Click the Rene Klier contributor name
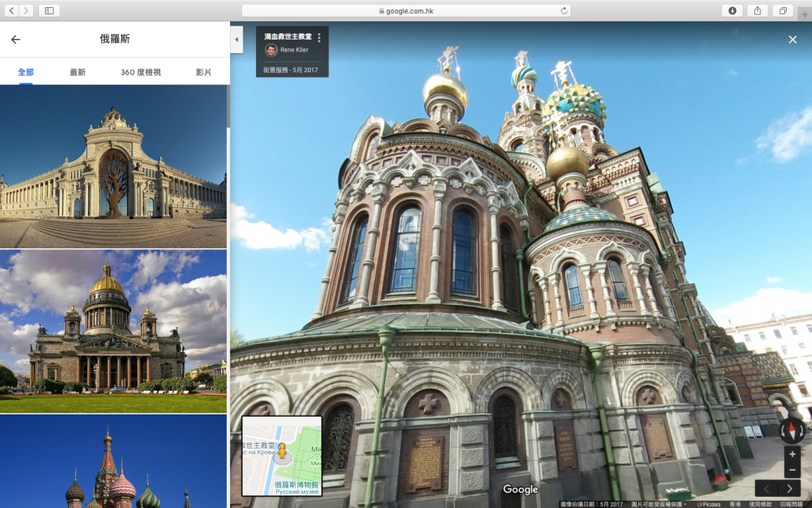The image size is (812, 508). (294, 50)
